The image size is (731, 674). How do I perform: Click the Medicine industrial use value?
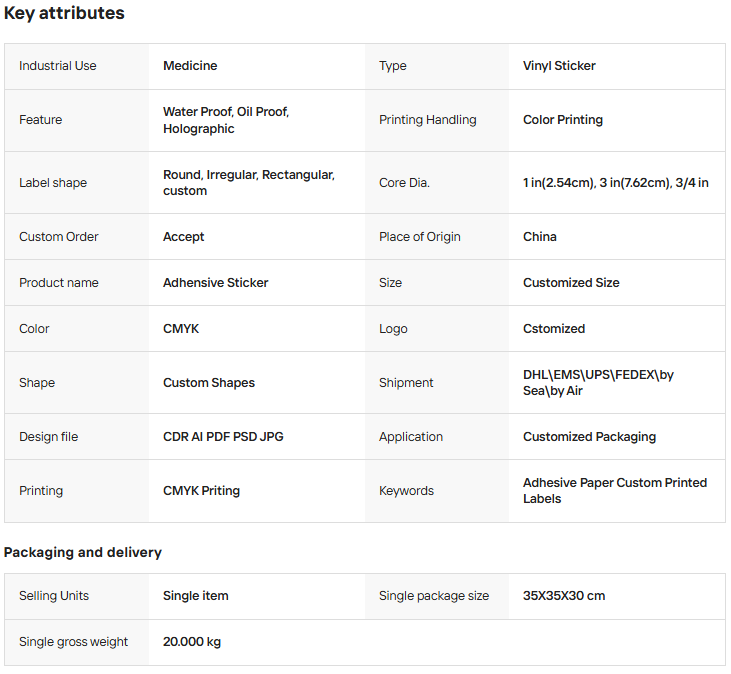pos(190,66)
